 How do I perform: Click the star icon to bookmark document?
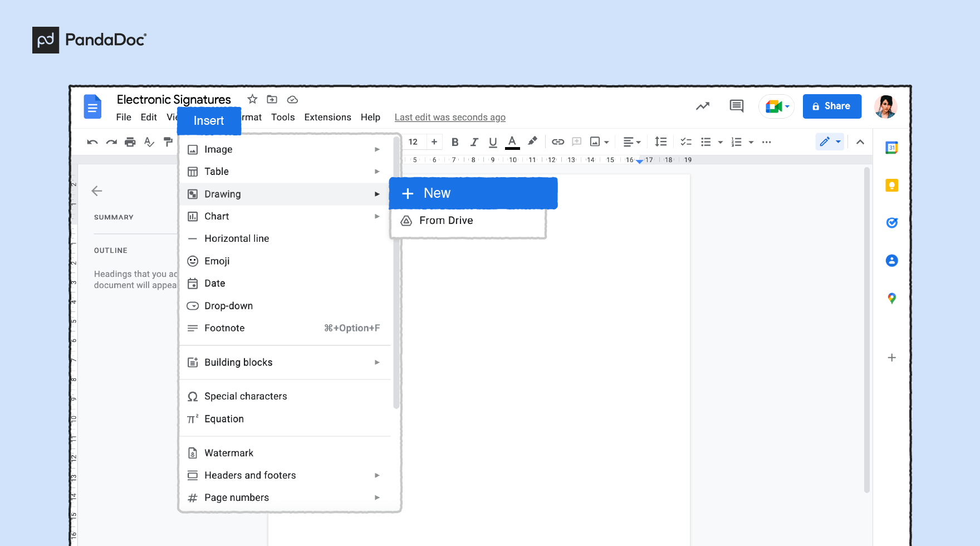[252, 99]
